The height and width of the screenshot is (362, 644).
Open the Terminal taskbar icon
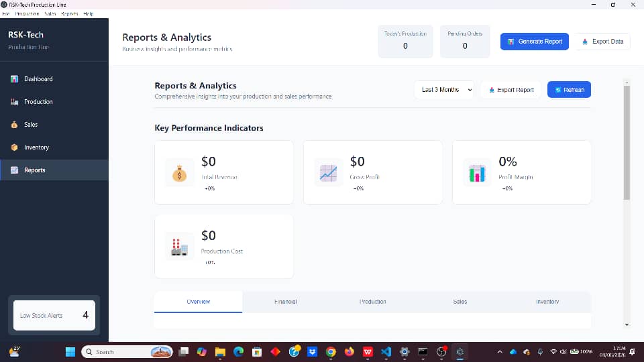pyautogui.click(x=423, y=352)
